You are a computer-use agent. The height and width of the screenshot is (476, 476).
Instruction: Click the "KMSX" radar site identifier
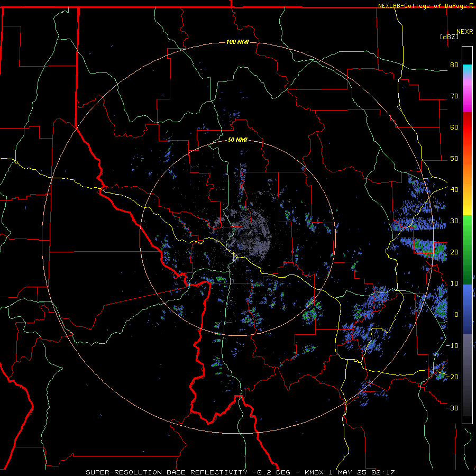(x=314, y=472)
